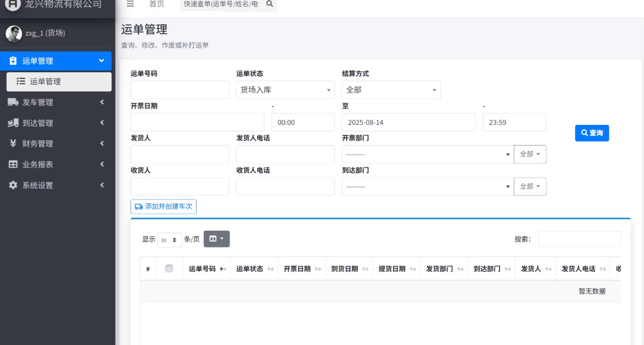The height and width of the screenshot is (345, 644).
Task: Click the 运单管理 clipboard icon
Action: point(13,61)
